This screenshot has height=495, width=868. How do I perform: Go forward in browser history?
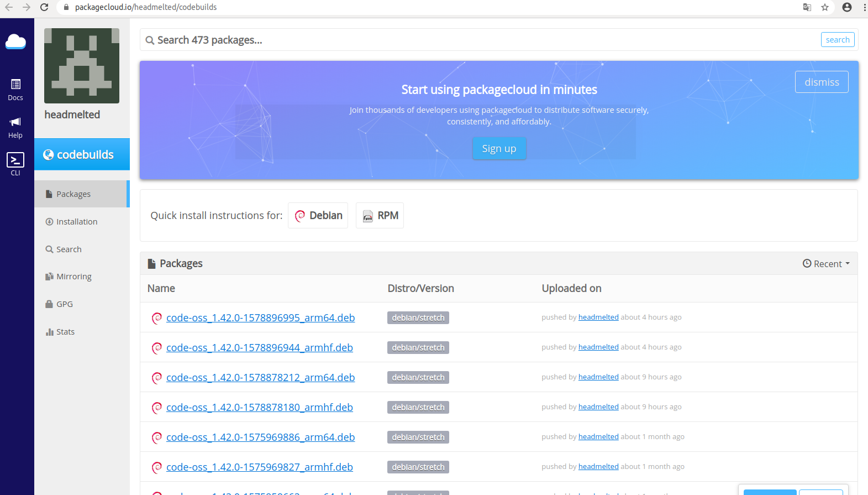(x=27, y=7)
